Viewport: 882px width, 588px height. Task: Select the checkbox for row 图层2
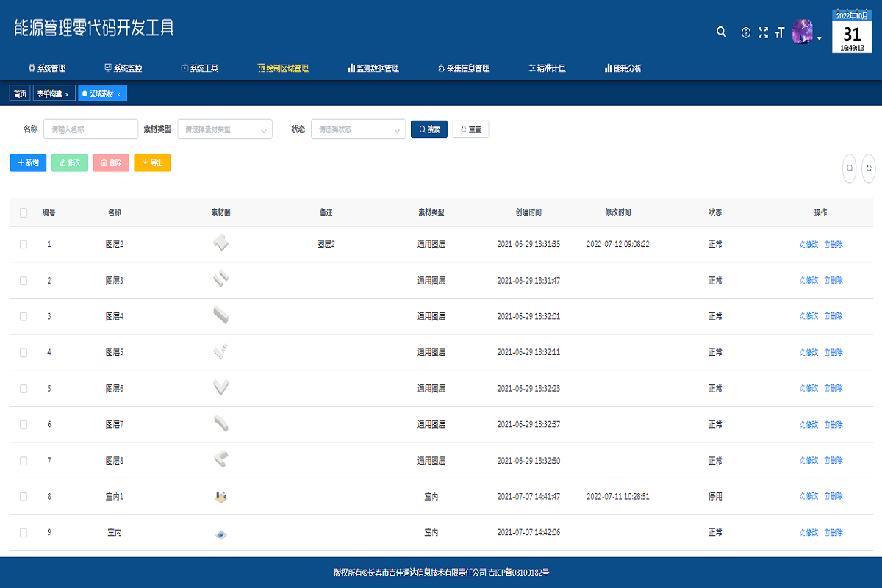pyautogui.click(x=24, y=244)
